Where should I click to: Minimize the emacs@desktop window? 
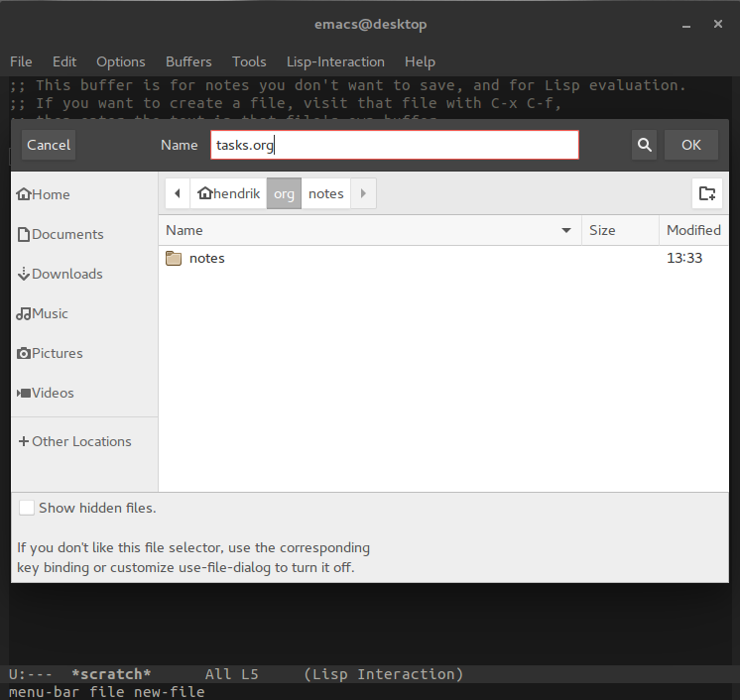pos(686,25)
